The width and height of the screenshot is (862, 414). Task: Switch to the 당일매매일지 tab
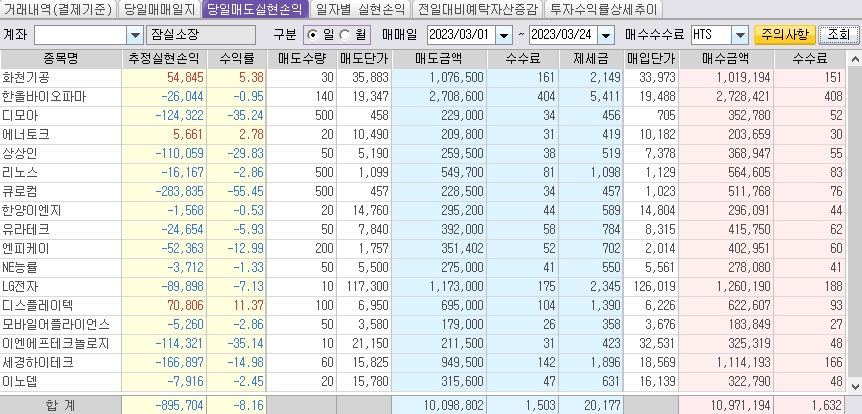click(x=159, y=10)
